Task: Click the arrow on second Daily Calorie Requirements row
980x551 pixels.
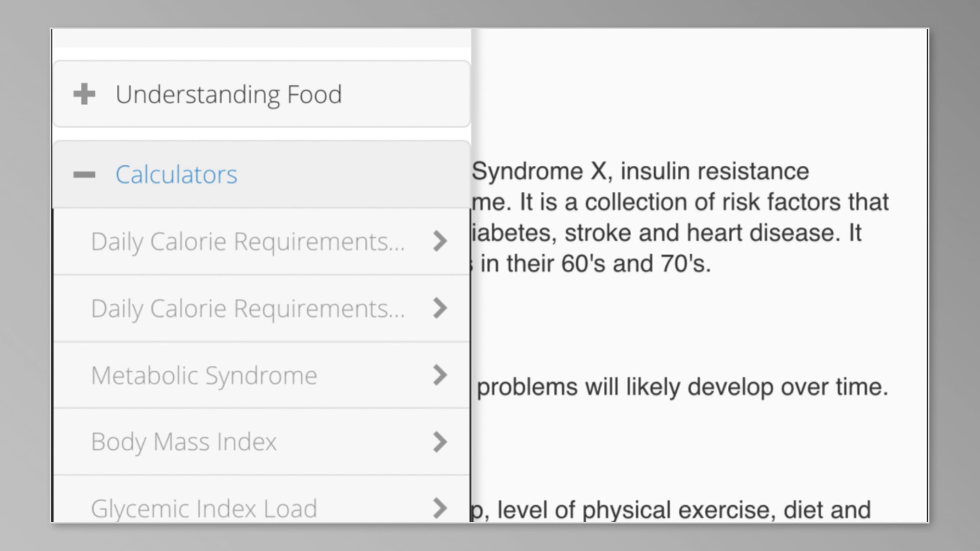Action: 440,308
